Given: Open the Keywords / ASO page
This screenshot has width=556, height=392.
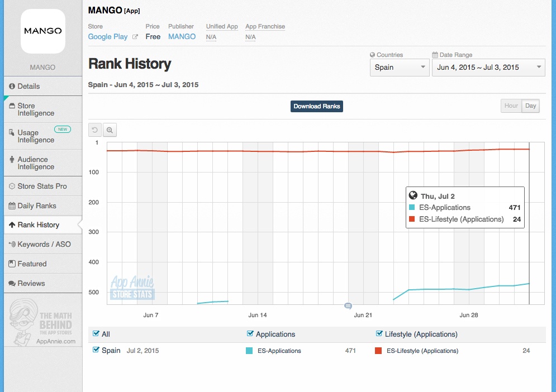Looking at the screenshot, I should pos(43,244).
